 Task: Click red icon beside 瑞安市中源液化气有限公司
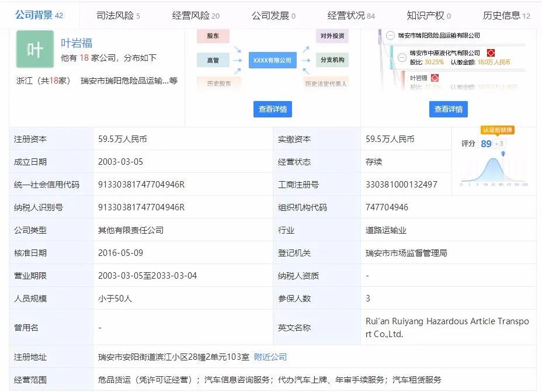[x=491, y=53]
